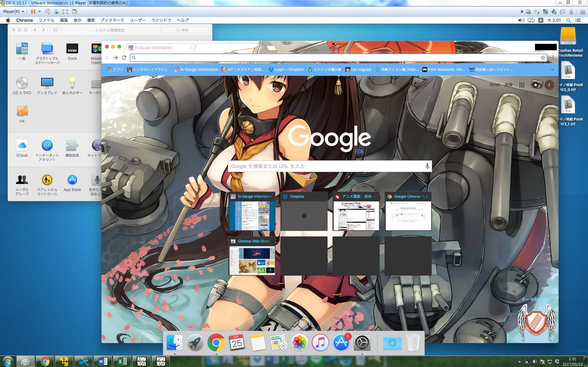Screen dimensions: 588x367
Task: Click the 画像 link
Action: pyautogui.click(x=509, y=85)
